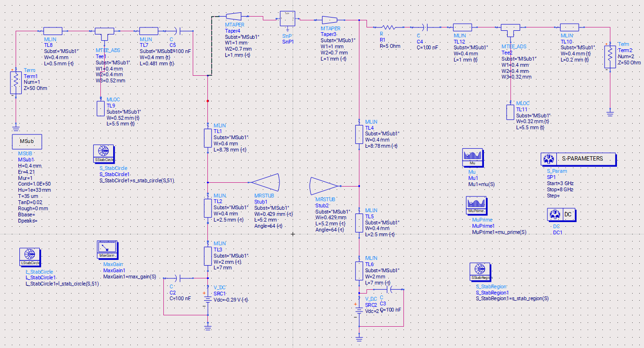This screenshot has height=348, width=644.
Task: Select the SnP1 data file component
Action: [287, 19]
